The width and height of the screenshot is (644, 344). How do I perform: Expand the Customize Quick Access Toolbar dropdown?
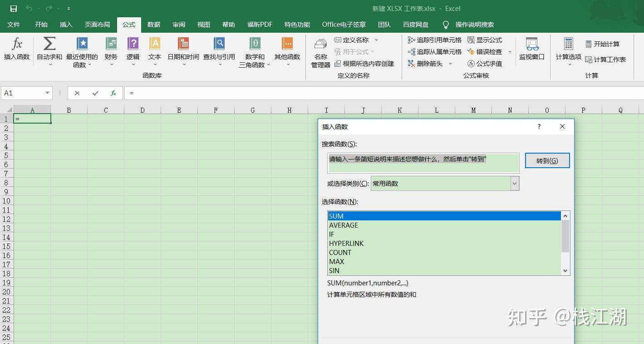pos(69,9)
